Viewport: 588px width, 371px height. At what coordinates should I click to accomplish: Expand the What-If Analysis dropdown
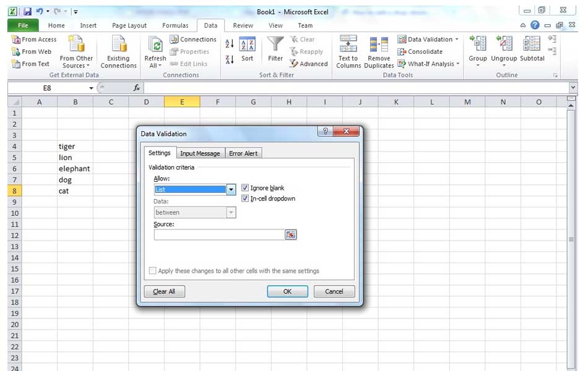tap(458, 64)
